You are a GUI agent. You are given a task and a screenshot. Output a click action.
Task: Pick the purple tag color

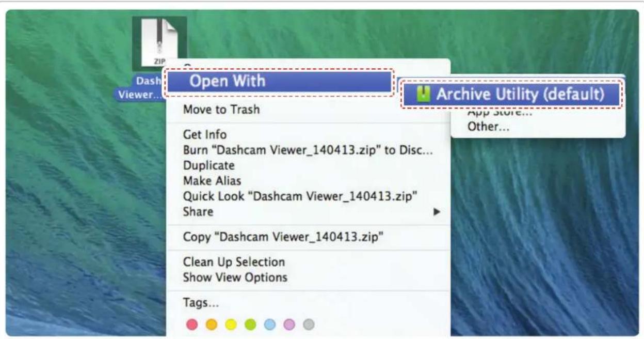(289, 324)
